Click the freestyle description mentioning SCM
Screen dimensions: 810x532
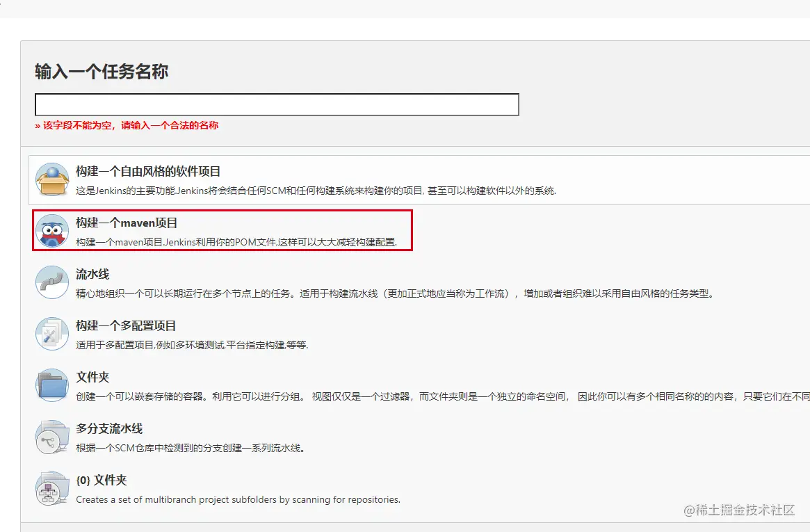[x=316, y=191]
